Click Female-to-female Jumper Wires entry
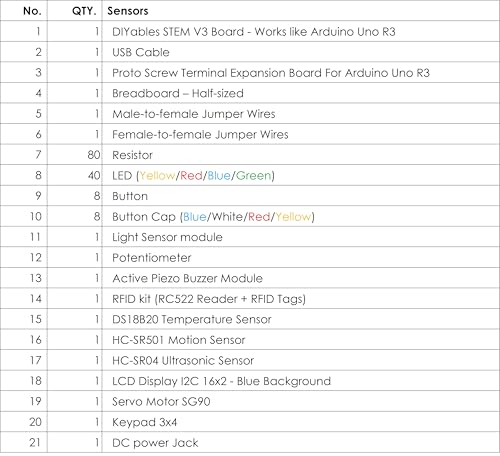This screenshot has width=500, height=456. (x=200, y=134)
